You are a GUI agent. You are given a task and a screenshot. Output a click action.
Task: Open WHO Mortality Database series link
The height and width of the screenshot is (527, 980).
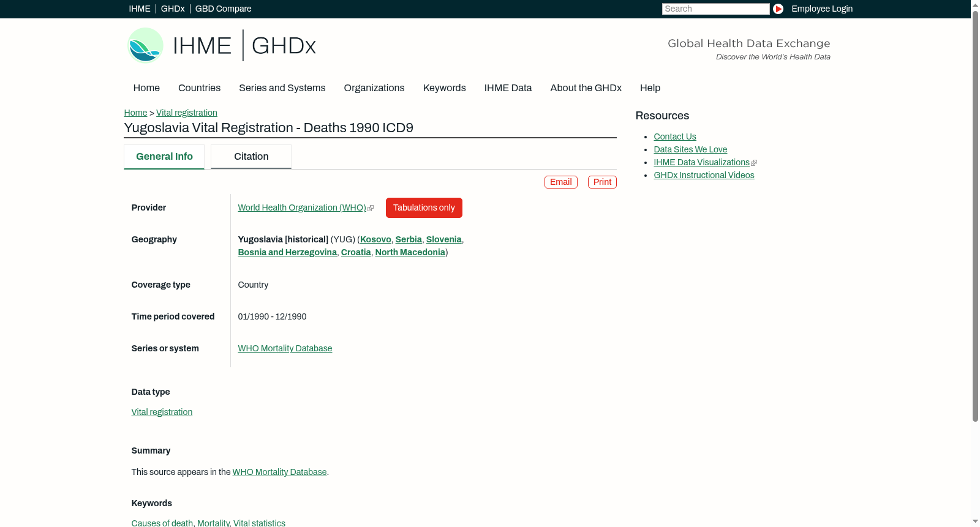pos(285,349)
